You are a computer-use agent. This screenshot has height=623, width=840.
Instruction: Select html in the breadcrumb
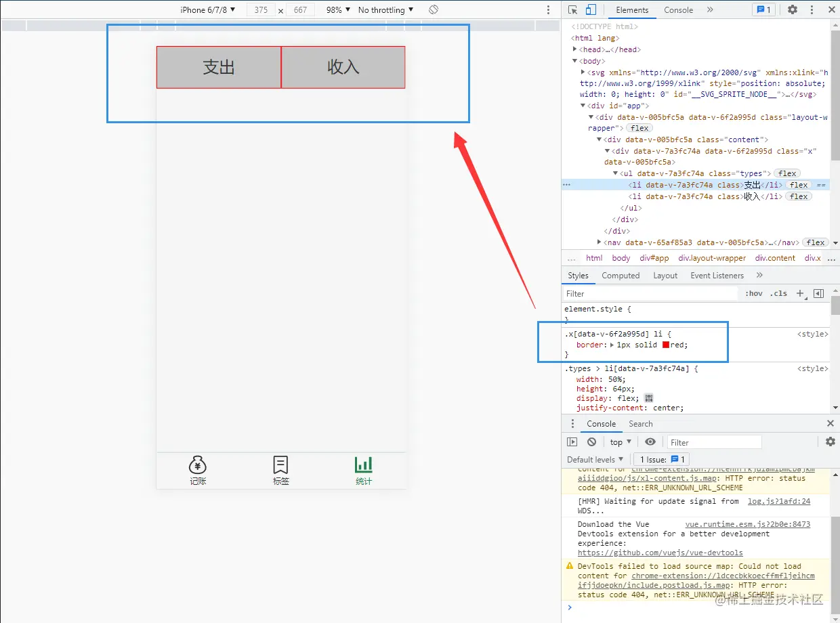[594, 258]
